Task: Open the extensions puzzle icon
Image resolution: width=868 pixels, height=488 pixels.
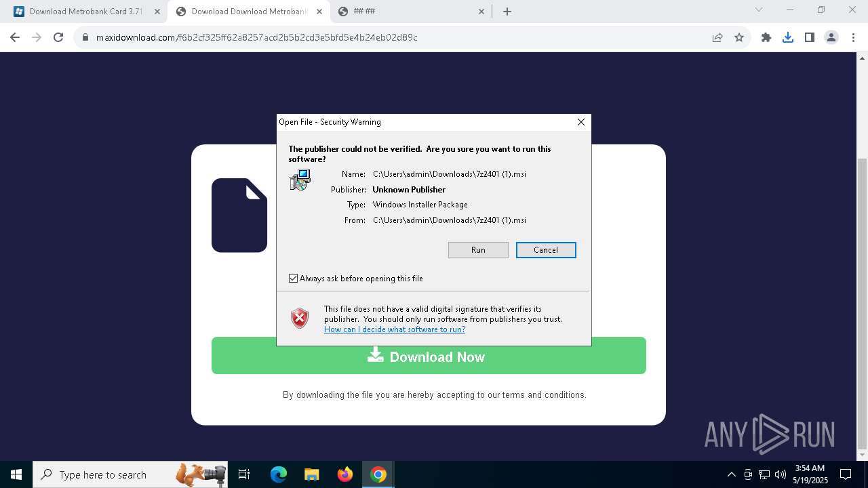Action: tap(766, 37)
